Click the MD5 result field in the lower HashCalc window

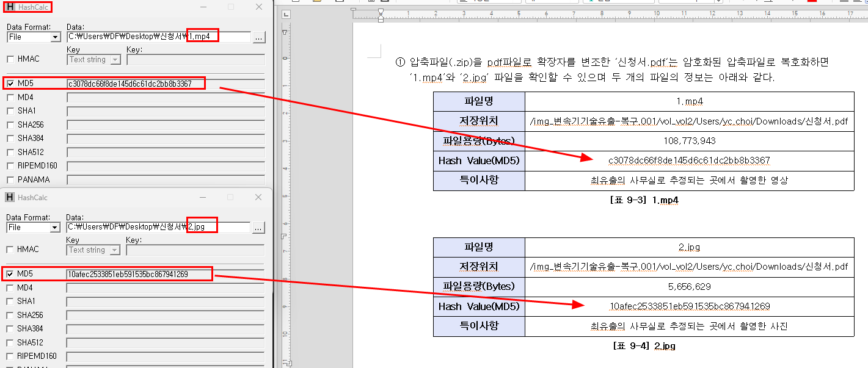coord(166,275)
